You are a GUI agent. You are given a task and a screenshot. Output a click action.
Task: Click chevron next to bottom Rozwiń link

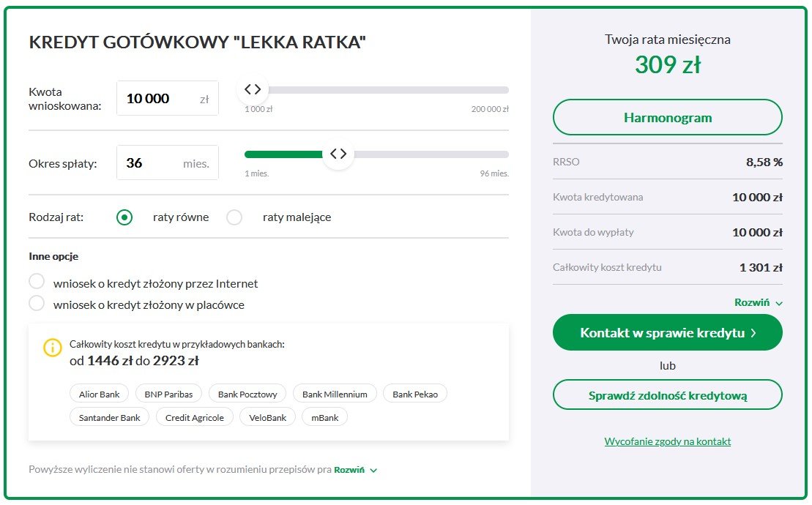[x=374, y=471]
